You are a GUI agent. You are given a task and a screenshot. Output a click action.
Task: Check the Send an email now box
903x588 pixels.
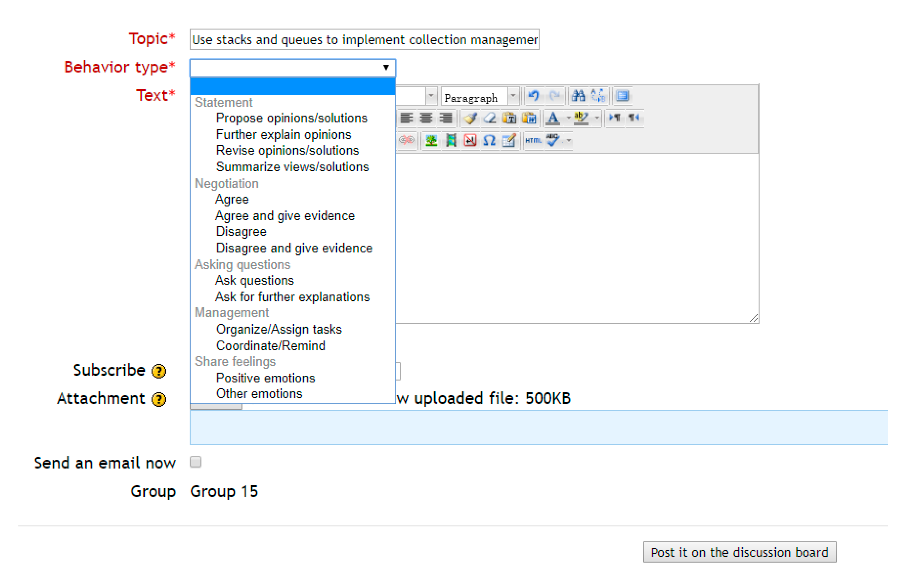click(195, 462)
